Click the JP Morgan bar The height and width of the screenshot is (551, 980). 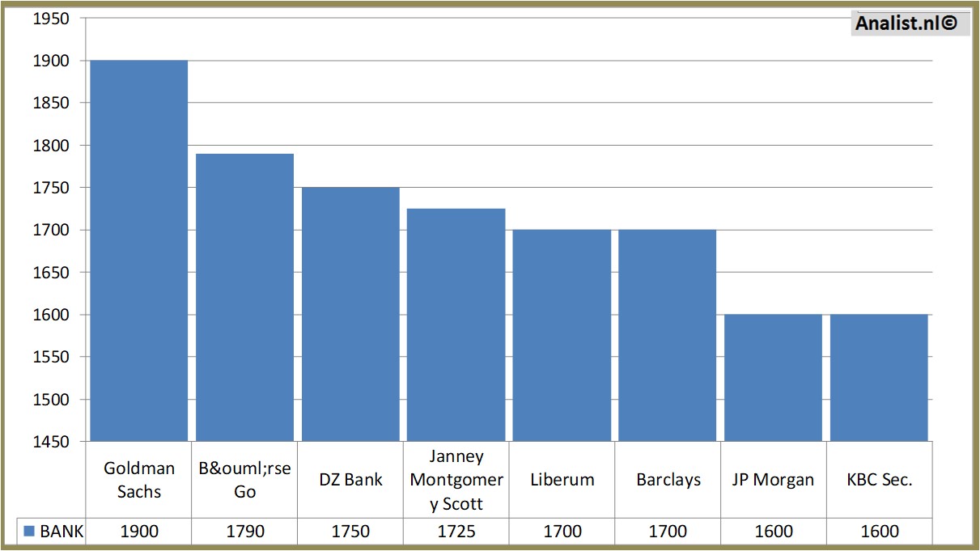pos(773,377)
